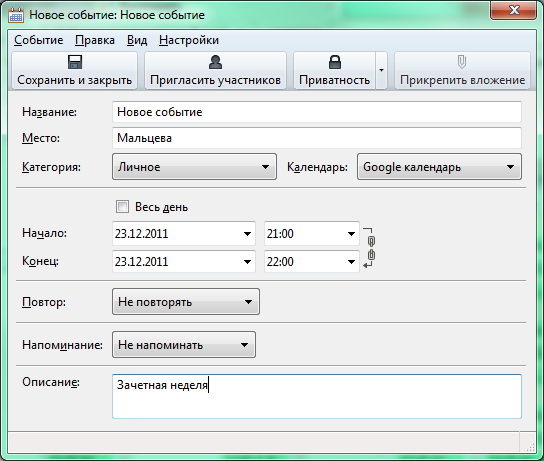Expand the end time 22:00 dropdown arrow
Screen dimensions: 544x461
pyautogui.click(x=351, y=262)
